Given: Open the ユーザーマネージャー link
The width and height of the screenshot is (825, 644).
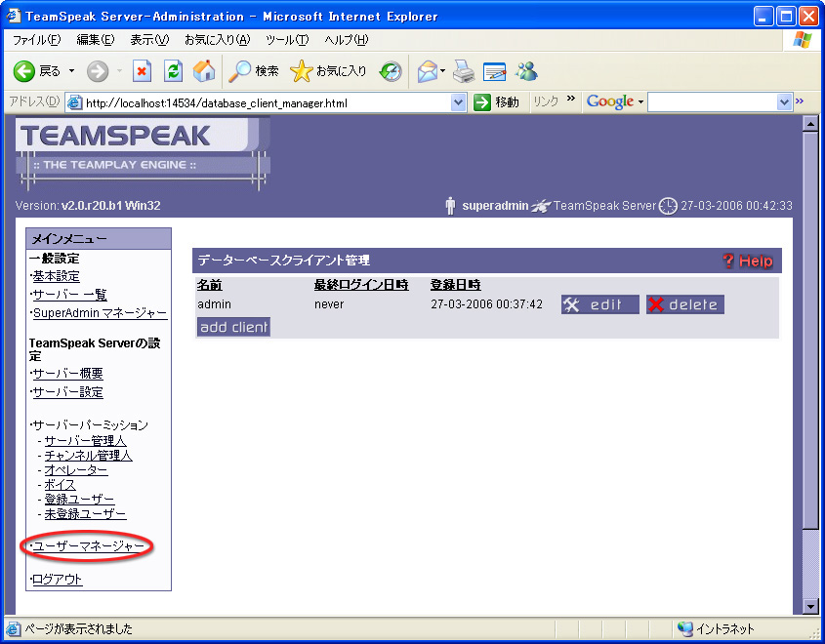Looking at the screenshot, I should (88, 546).
